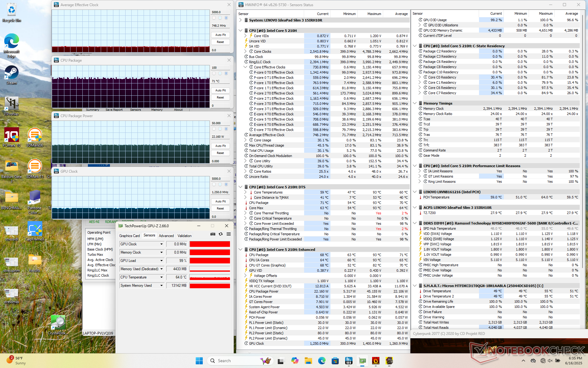Viewport: 588px width, 368px height.
Task: Click the blue color swatch in Average Effective Clock graph
Action: pyautogui.click(x=226, y=18)
